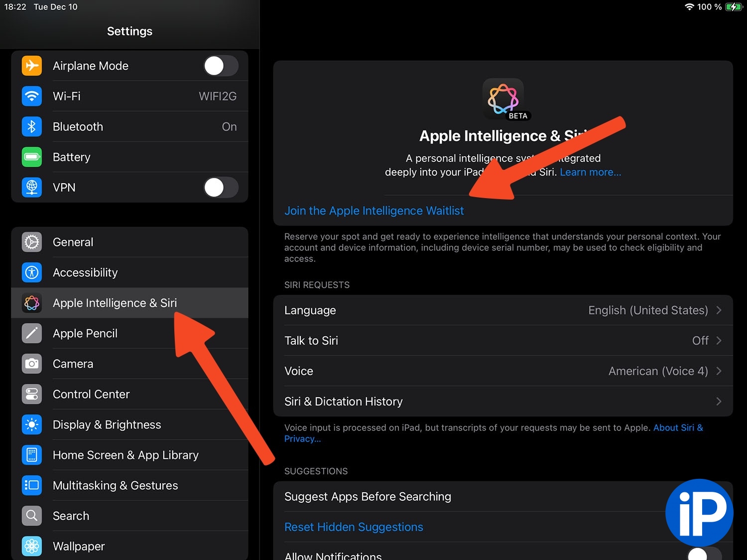Tap the Settings sidebar title
The image size is (747, 560).
tap(129, 31)
